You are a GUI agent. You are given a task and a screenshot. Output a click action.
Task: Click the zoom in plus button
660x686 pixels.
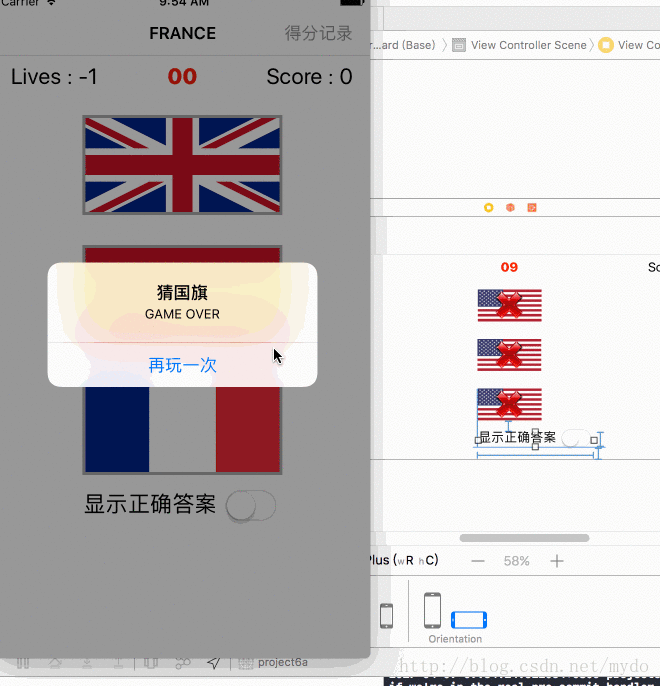(557, 561)
